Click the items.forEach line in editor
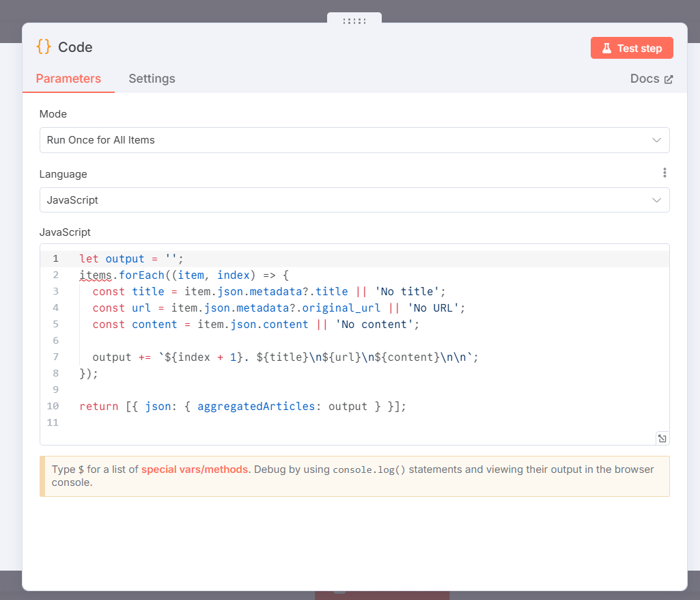The height and width of the screenshot is (600, 700). click(x=184, y=275)
